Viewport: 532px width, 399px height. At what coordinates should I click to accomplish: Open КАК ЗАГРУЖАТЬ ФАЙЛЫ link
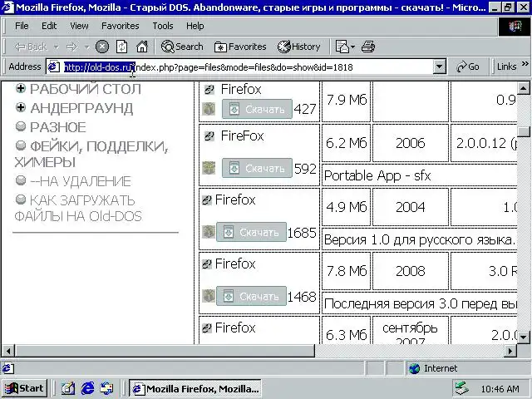click(x=78, y=208)
